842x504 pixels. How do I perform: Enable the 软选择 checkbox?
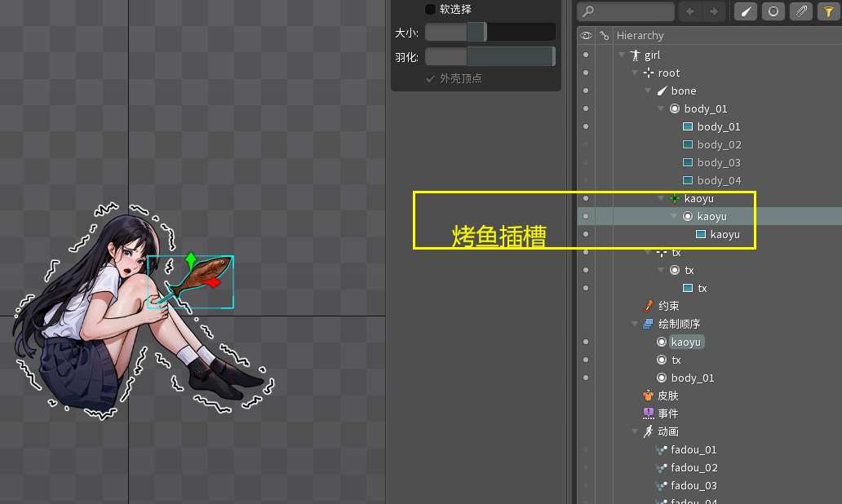click(430, 10)
